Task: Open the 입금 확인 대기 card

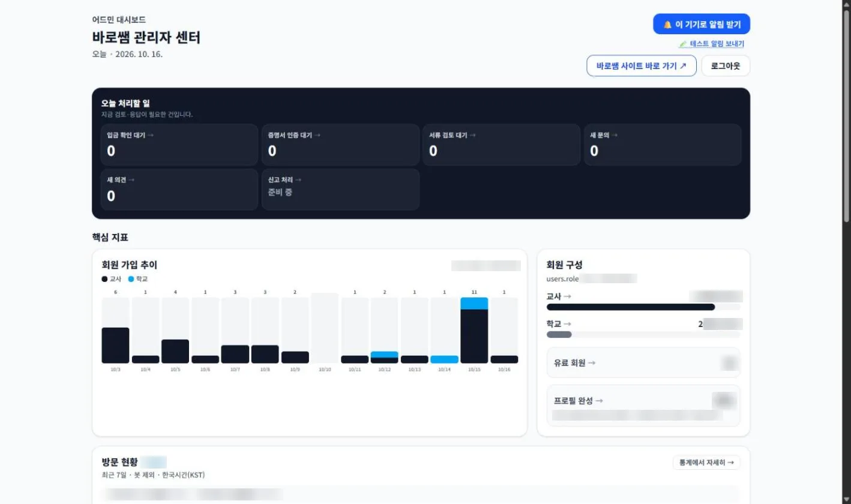Action: coord(179,145)
